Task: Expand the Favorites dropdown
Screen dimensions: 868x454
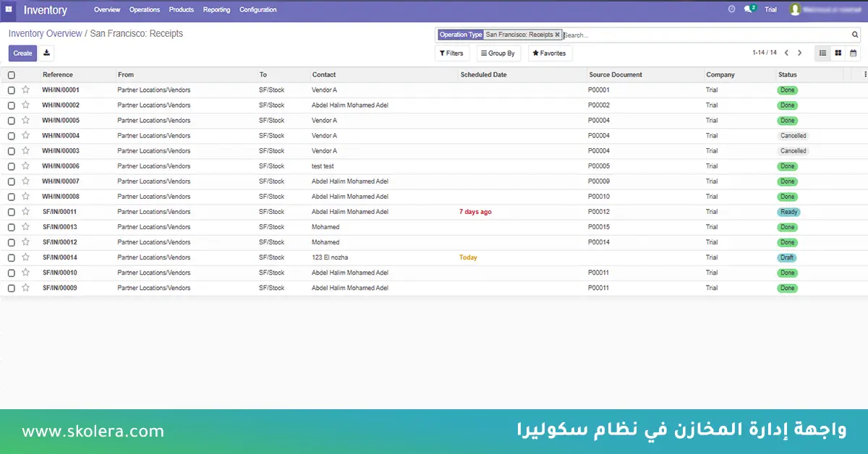Action: pos(549,53)
